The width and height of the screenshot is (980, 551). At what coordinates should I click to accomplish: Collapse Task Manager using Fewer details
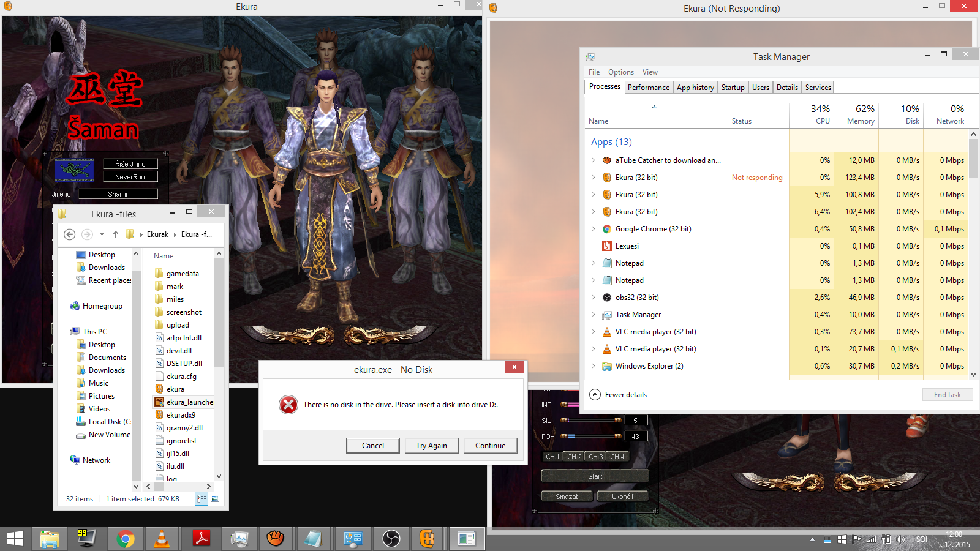point(619,395)
